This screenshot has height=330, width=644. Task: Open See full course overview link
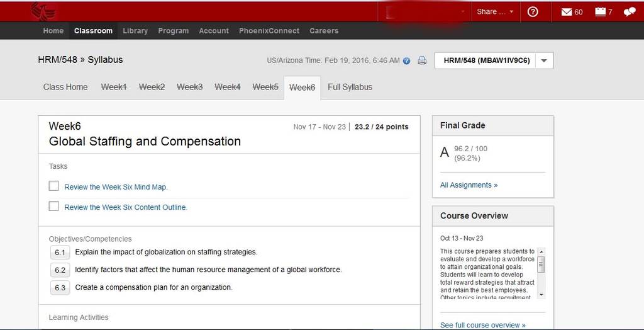click(482, 325)
